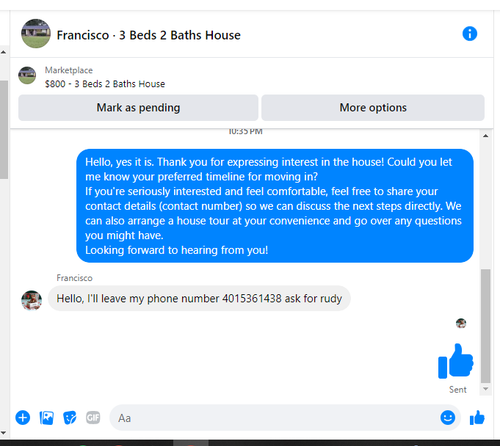Screen dimensions: 500x446
Task: Open Marketplace listing thumbnail
Action: click(x=27, y=75)
